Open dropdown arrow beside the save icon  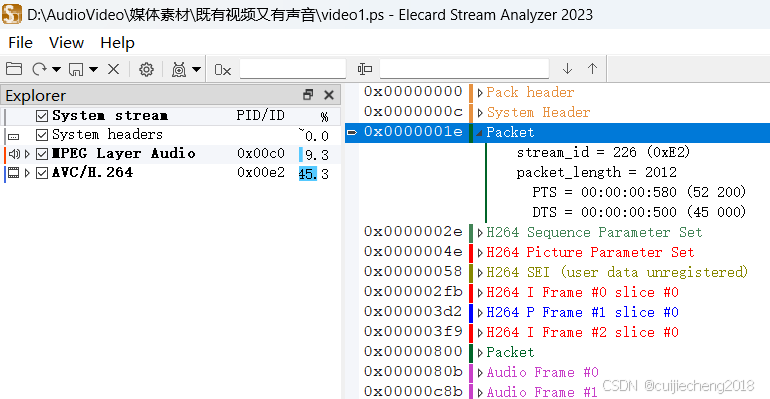93,70
